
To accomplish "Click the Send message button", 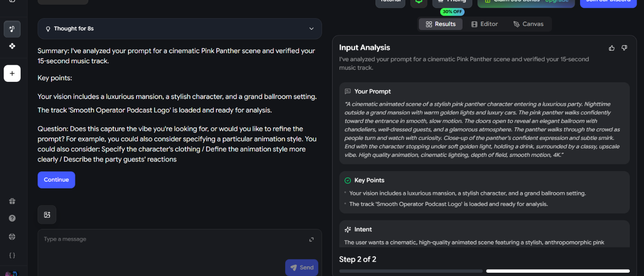I will [x=302, y=268].
